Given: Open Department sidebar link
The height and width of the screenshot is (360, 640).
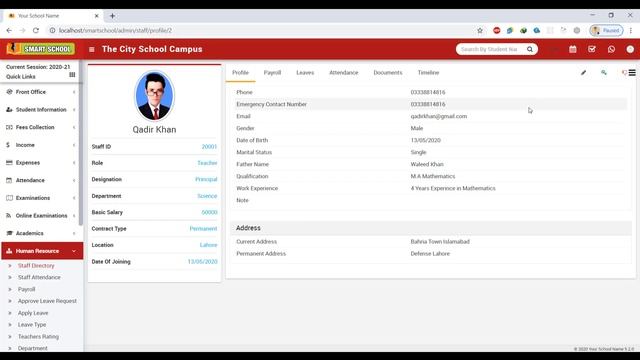Looking at the screenshot, I should [x=33, y=349].
